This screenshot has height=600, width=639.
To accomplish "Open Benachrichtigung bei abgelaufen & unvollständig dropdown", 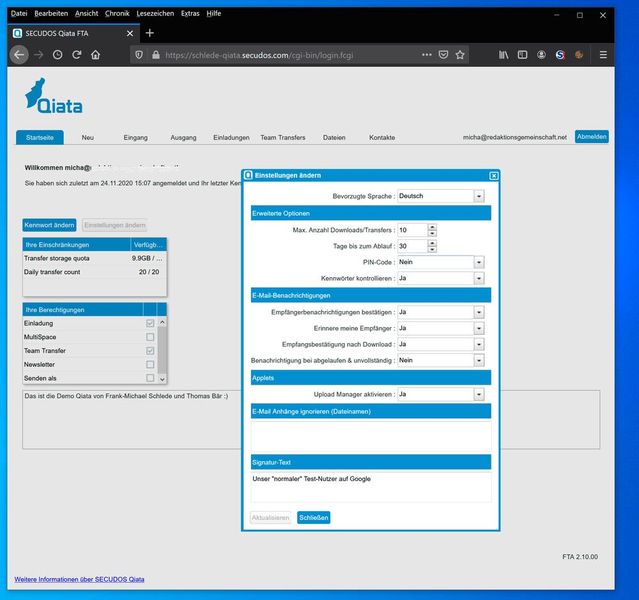I will click(479, 360).
